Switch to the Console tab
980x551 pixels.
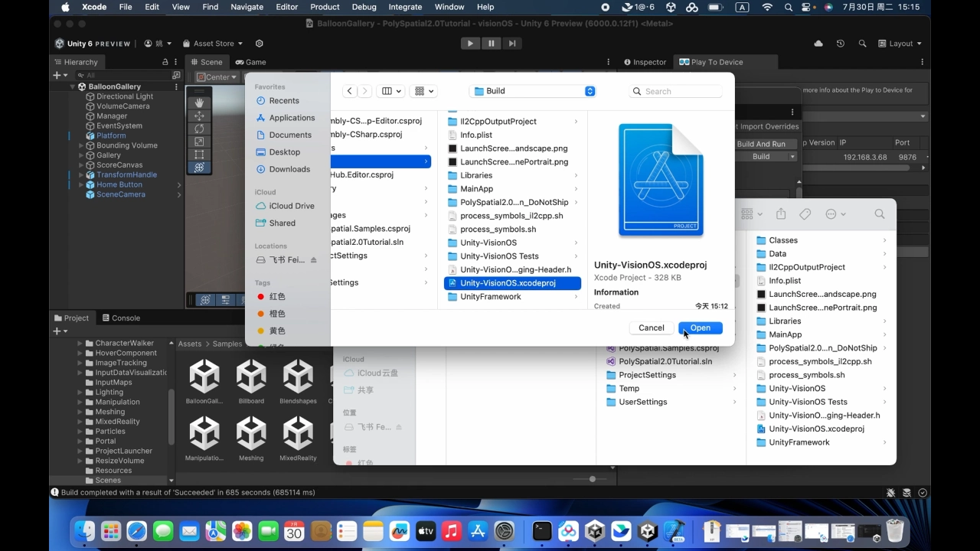coord(120,318)
